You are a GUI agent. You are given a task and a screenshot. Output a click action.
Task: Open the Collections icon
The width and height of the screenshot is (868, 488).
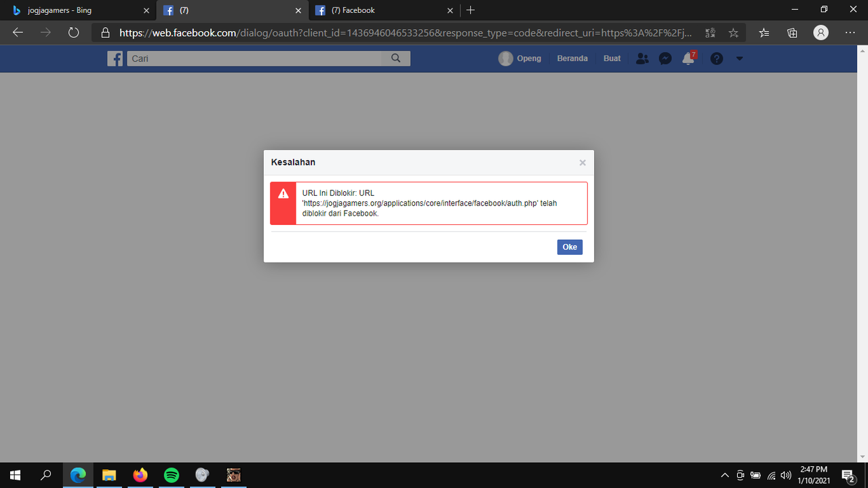792,33
